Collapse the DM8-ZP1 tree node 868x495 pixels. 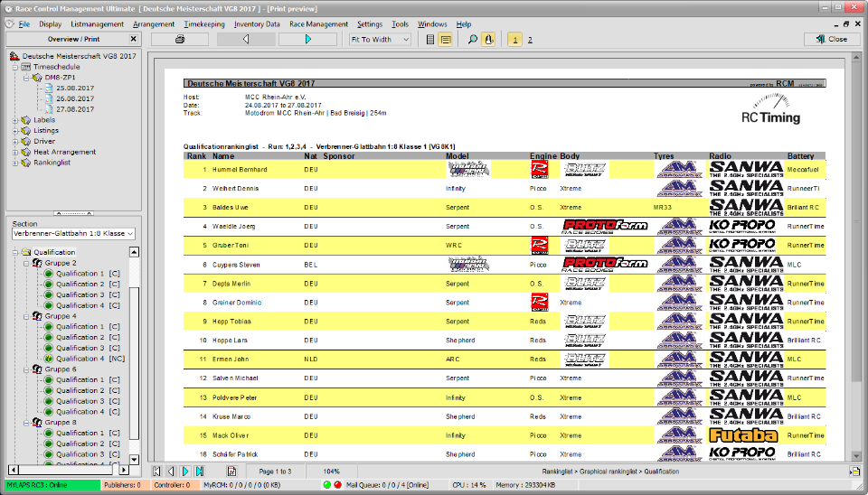[26, 78]
